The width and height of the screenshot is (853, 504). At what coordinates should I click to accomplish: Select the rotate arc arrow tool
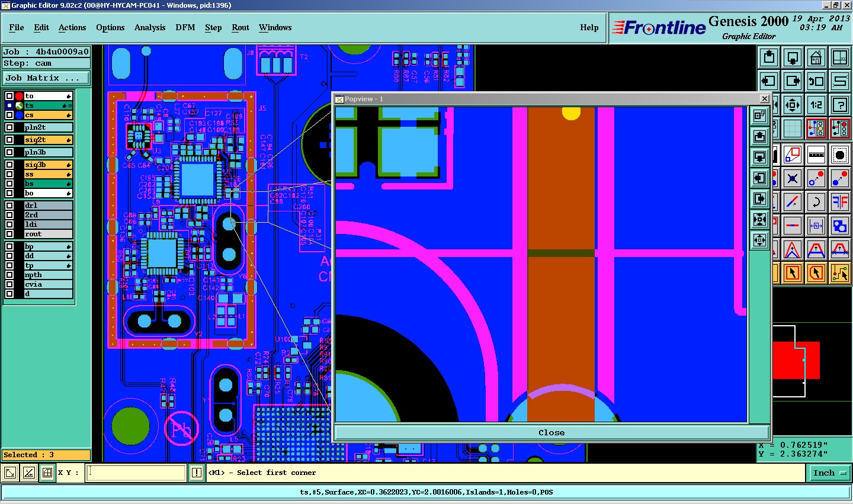pos(816,201)
